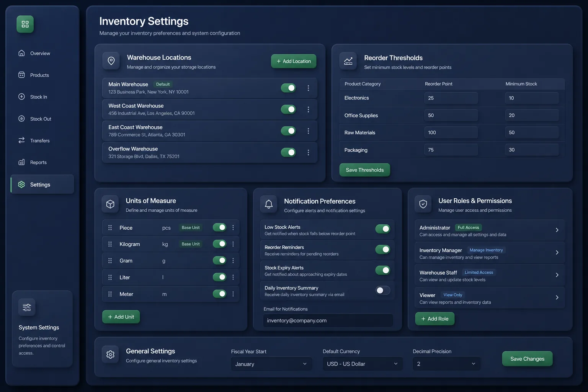Expand the Administrator role chevron

tap(557, 230)
